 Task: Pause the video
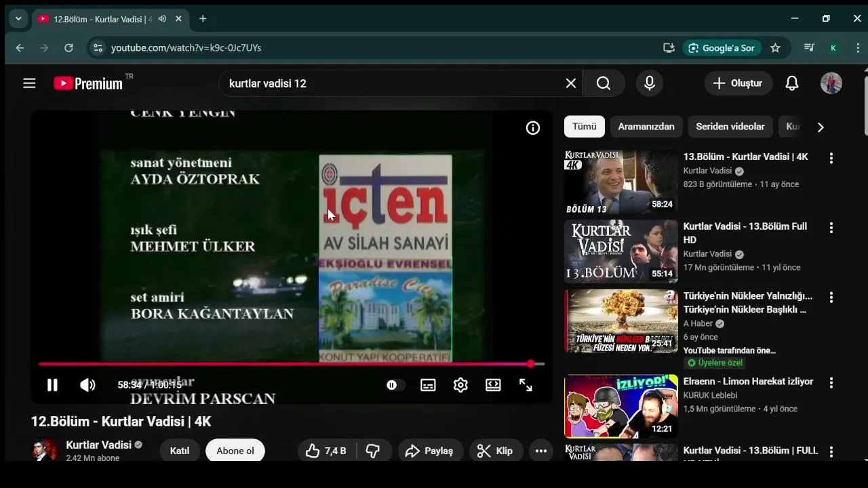pos(52,385)
